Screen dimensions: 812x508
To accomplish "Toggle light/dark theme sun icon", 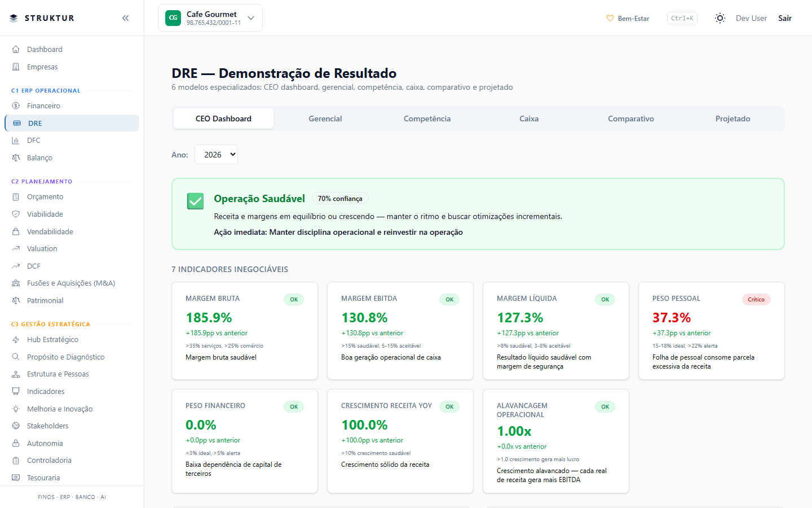I will [720, 18].
